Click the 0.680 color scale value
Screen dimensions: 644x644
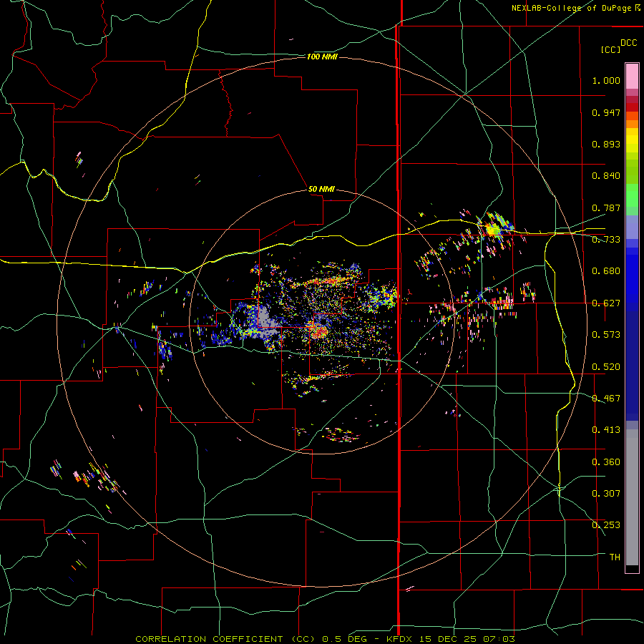click(606, 271)
